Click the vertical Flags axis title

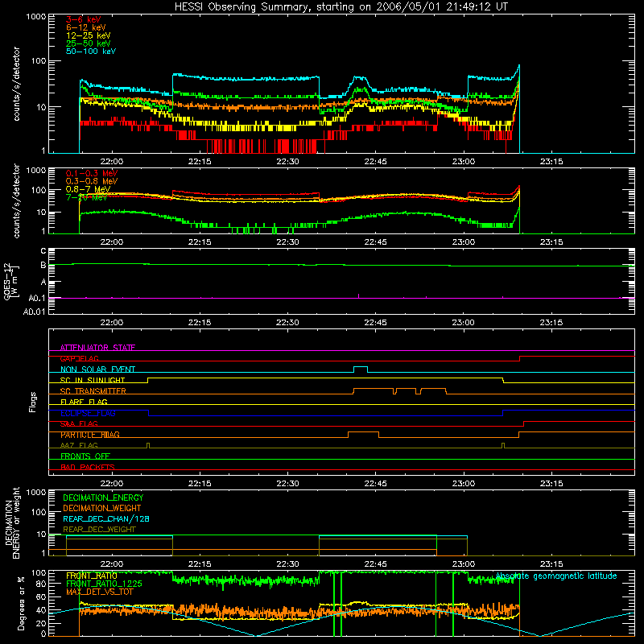click(x=33, y=402)
